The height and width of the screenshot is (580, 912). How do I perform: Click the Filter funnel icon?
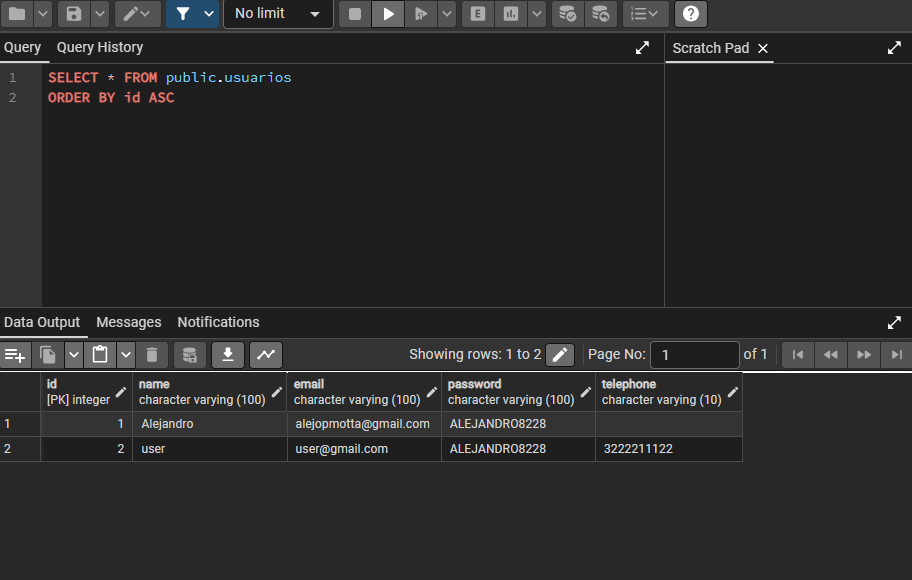[183, 14]
